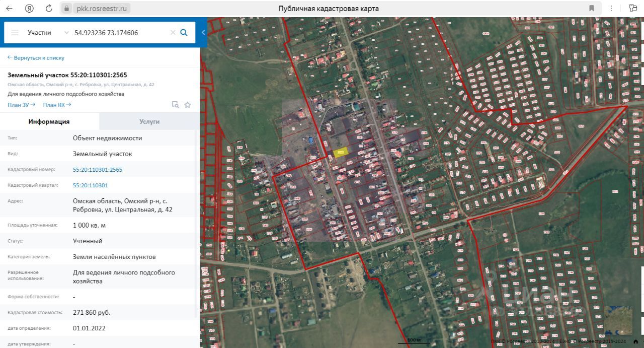Click the site security lock icon
Viewport: 644px width, 348px height.
[x=67, y=8]
